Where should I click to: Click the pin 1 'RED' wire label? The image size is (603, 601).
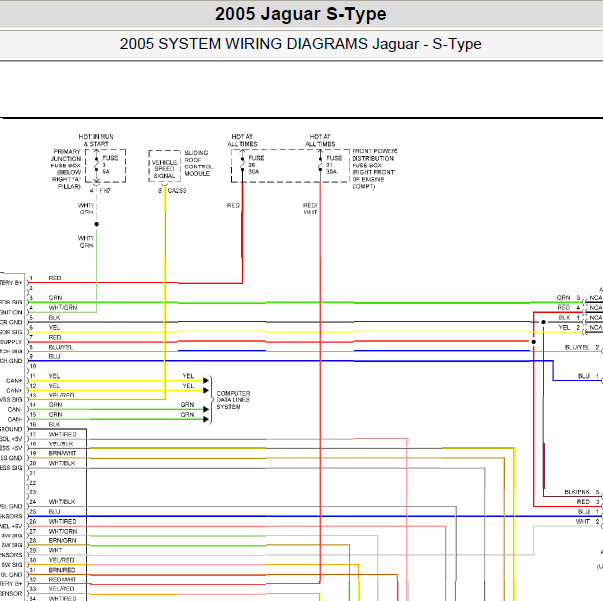[x=55, y=278]
